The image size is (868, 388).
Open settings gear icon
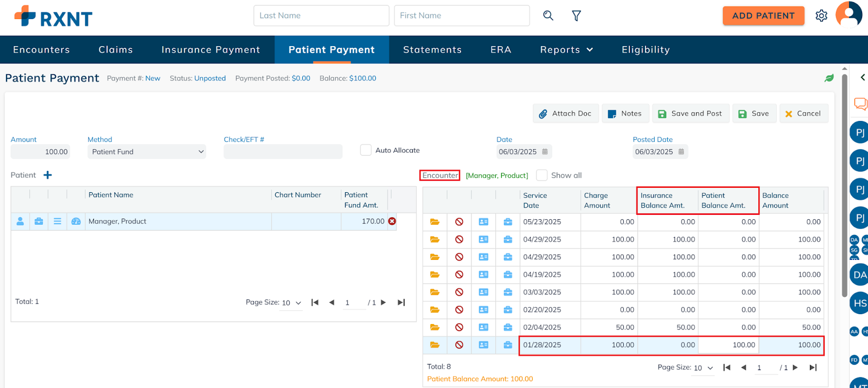click(x=821, y=16)
